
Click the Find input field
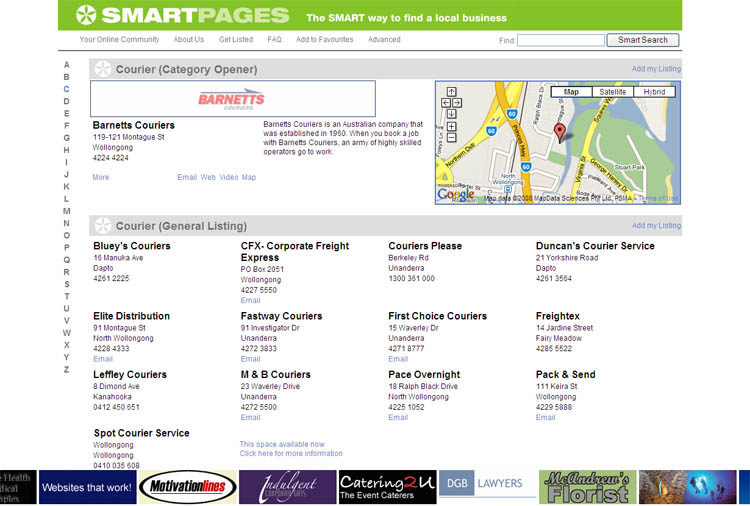[x=561, y=40]
